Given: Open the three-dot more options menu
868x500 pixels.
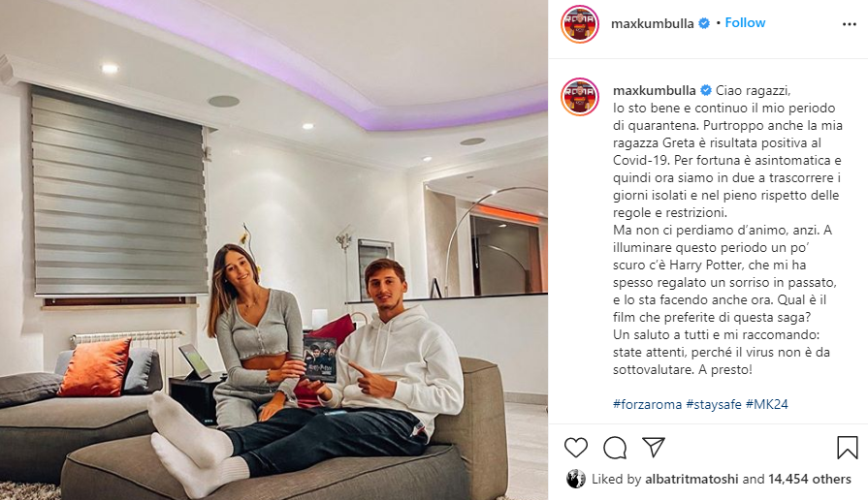Looking at the screenshot, I should pyautogui.click(x=850, y=24).
